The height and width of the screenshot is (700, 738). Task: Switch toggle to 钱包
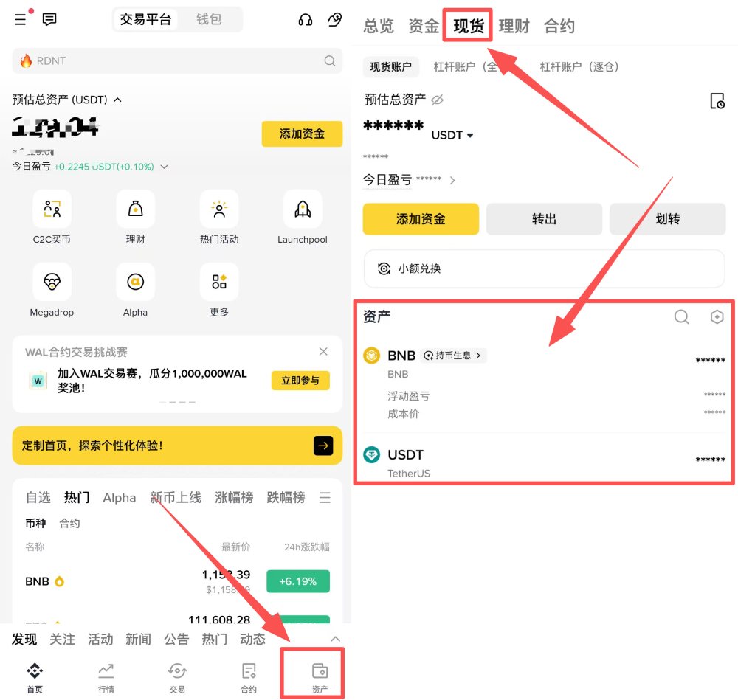click(x=209, y=19)
